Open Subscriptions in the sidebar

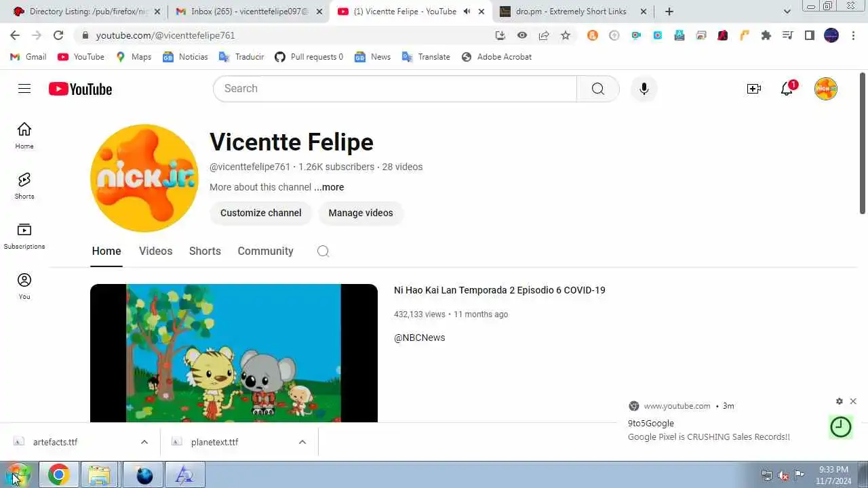(24, 236)
